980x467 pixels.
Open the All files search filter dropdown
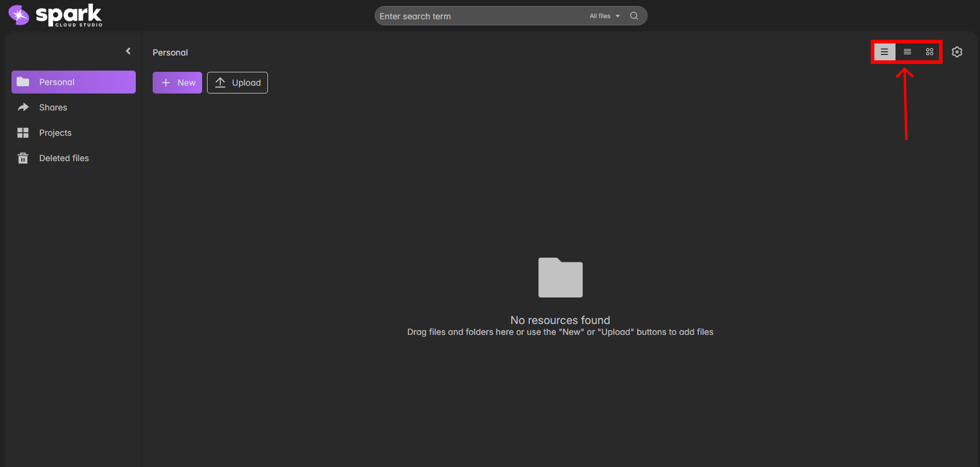pyautogui.click(x=604, y=16)
